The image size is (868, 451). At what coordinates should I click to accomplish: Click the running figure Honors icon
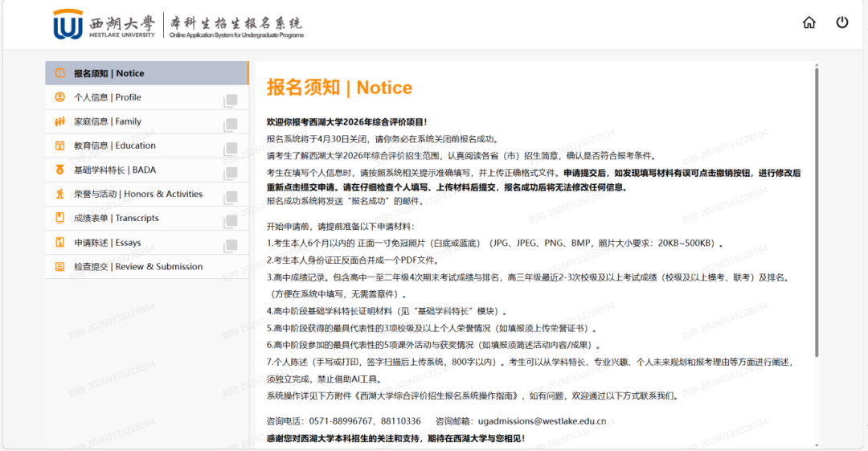click(59, 194)
